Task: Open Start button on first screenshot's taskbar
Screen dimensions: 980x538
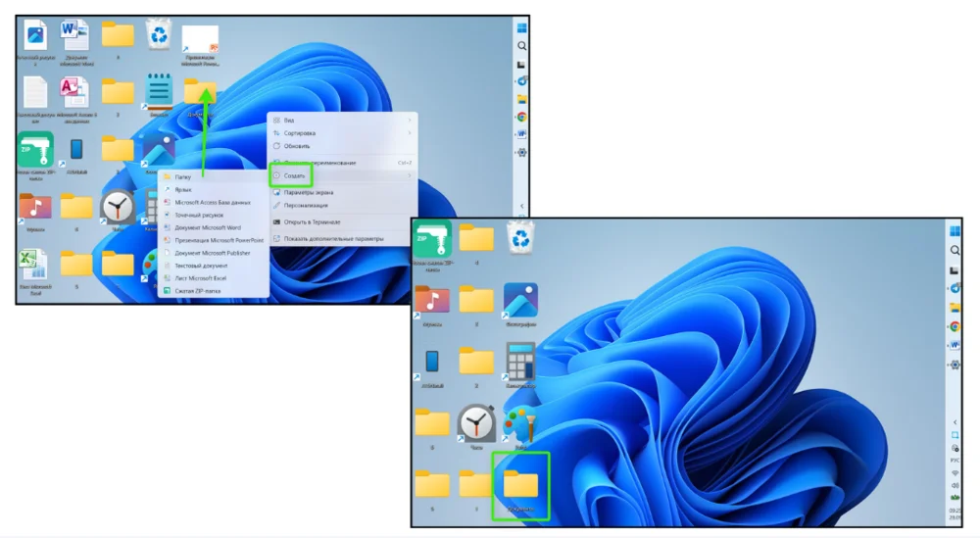Action: coord(522,27)
